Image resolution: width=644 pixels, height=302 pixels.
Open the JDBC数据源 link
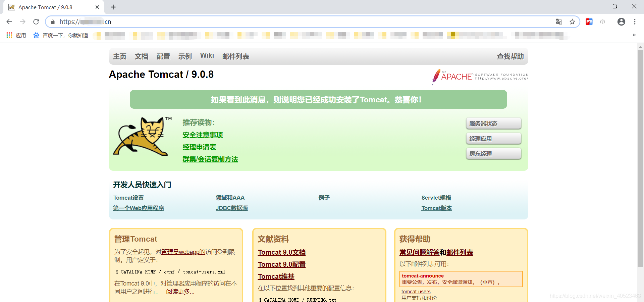coord(232,208)
